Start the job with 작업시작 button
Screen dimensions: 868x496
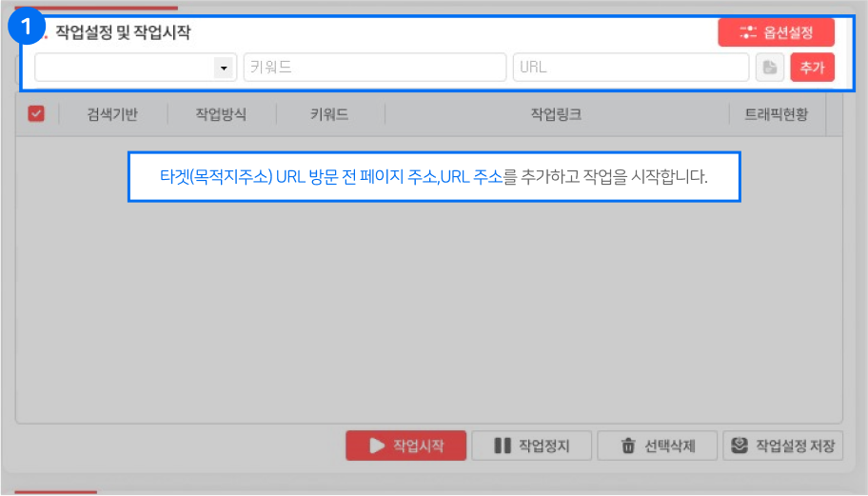pyautogui.click(x=405, y=446)
